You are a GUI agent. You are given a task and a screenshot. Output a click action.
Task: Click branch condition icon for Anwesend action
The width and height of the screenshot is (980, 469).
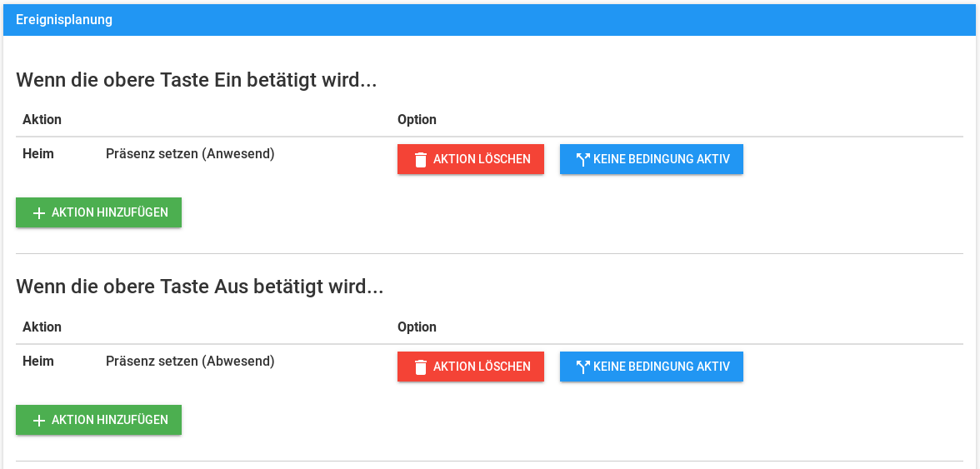pos(582,159)
